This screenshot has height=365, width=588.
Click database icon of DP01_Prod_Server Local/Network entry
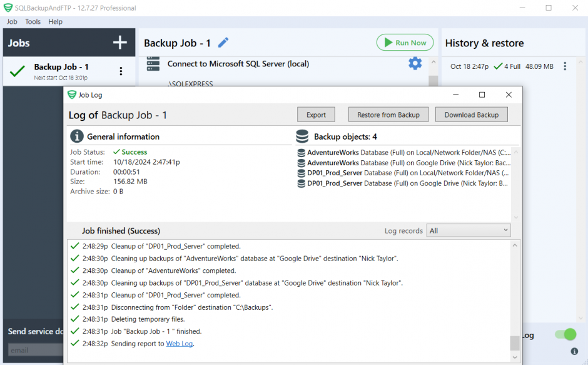coord(301,173)
